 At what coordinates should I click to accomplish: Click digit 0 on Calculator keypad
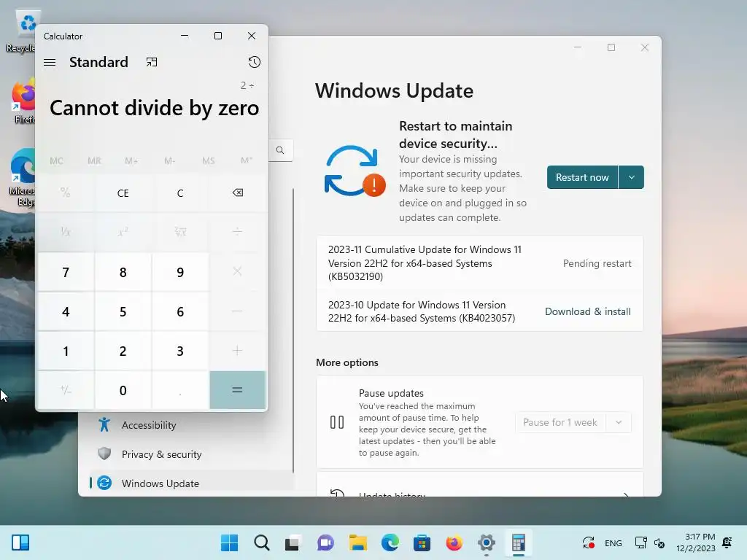(x=123, y=391)
